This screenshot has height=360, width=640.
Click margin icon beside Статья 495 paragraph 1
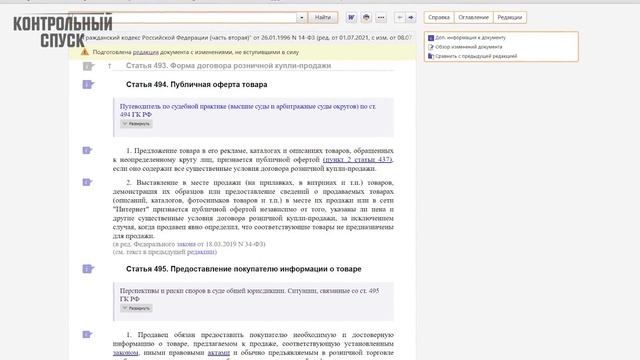[87, 335]
